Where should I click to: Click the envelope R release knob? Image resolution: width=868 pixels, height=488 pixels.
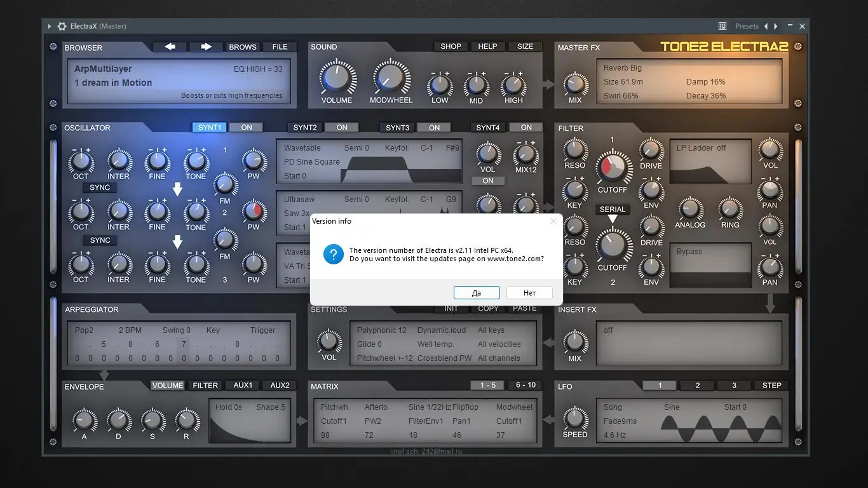pos(186,420)
